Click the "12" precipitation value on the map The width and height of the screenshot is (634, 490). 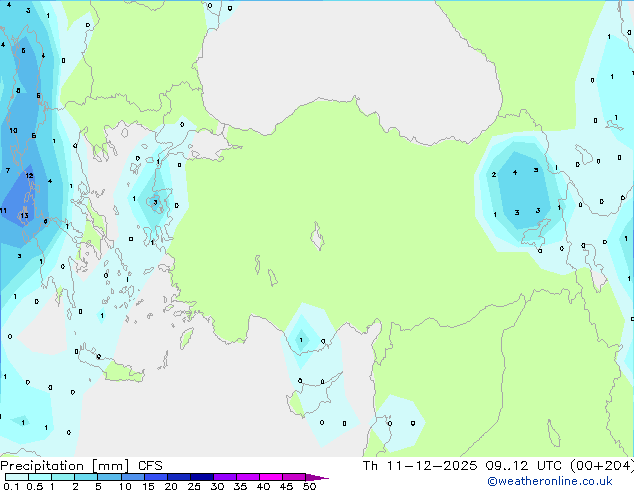point(29,175)
